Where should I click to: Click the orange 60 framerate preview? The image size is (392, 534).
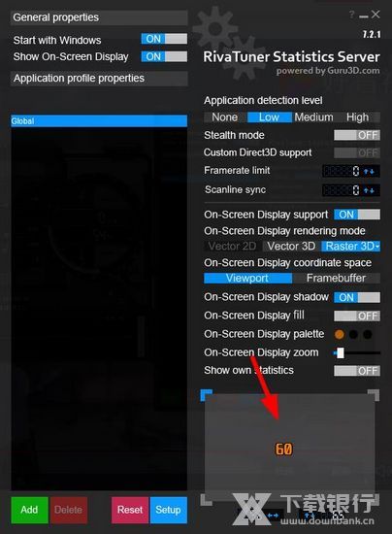click(283, 449)
